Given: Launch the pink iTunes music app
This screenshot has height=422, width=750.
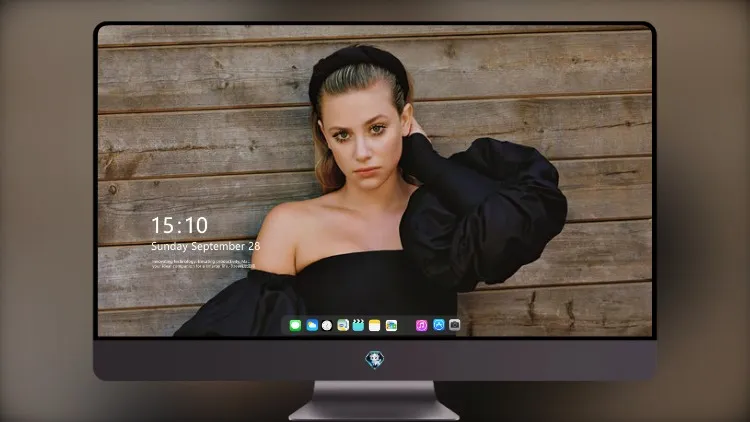Looking at the screenshot, I should tap(421, 325).
